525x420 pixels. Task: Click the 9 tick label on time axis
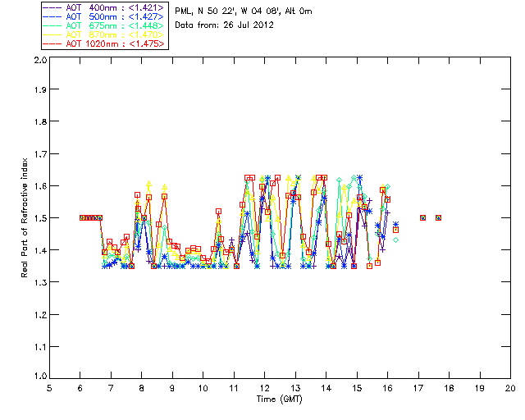click(x=172, y=388)
